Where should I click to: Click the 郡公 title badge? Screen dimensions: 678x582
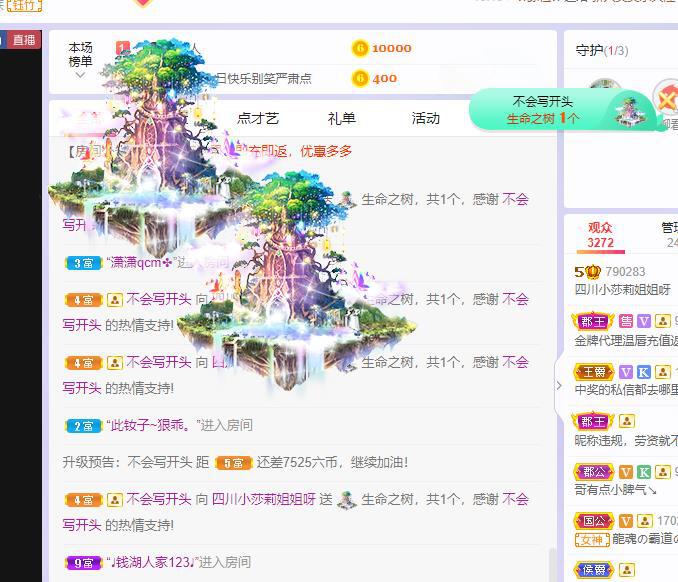[594, 472]
